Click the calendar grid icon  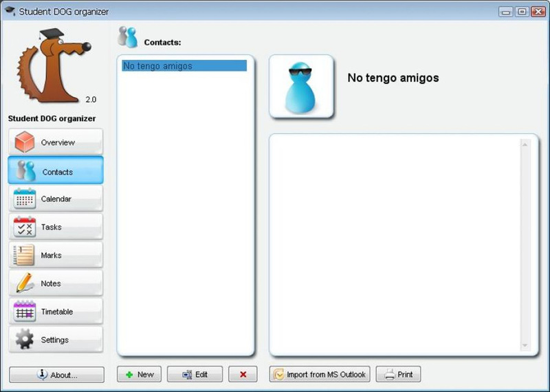pyautogui.click(x=25, y=199)
